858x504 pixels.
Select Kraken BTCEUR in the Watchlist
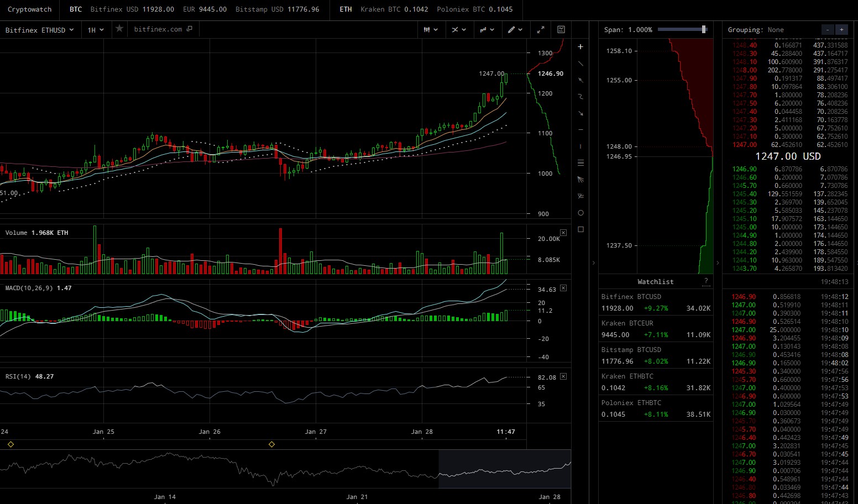[655, 329]
